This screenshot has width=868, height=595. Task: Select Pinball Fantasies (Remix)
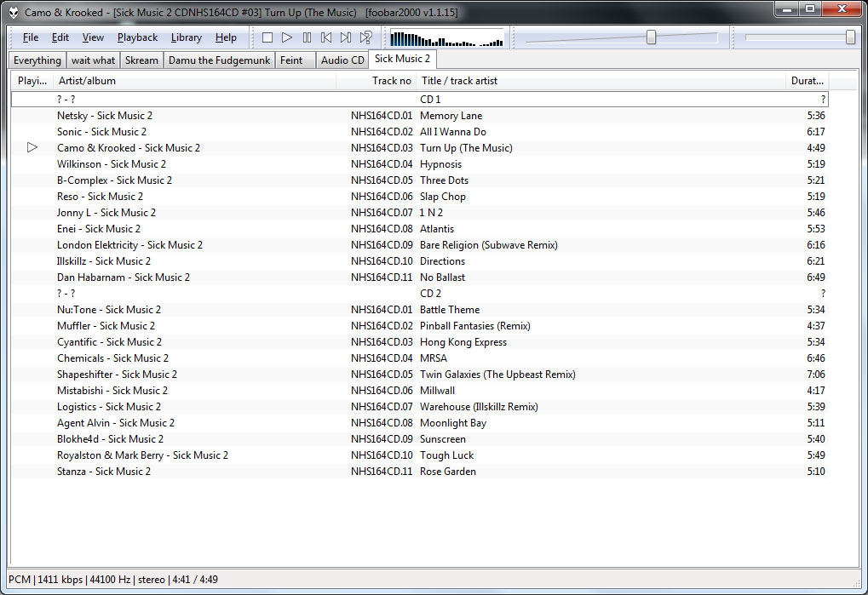pyautogui.click(x=420, y=326)
